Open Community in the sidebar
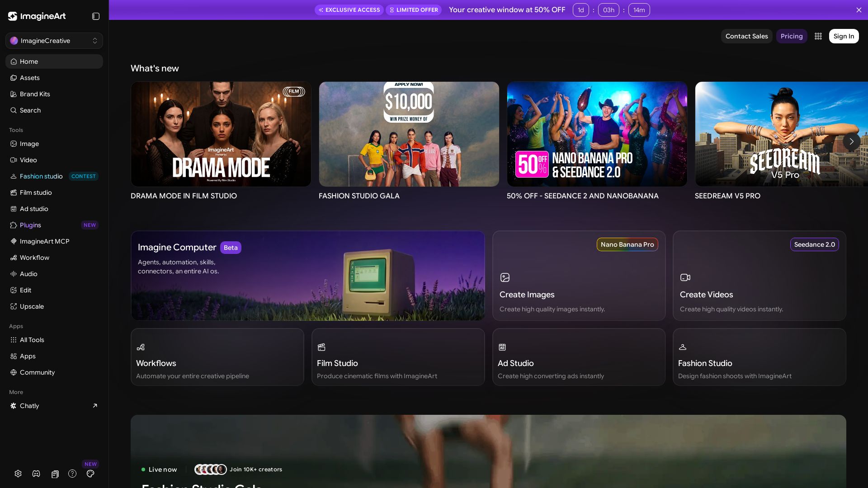 pos(54,372)
